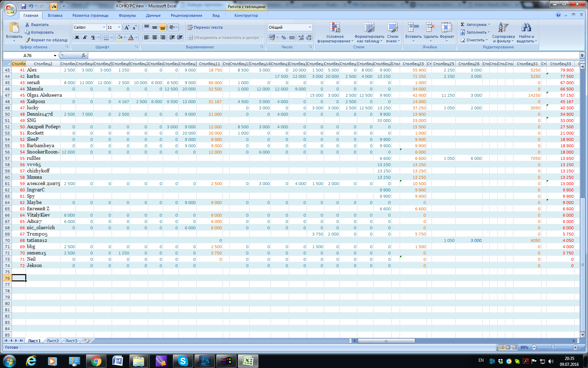Image resolution: width=588 pixels, height=368 pixels.
Task: Open the Name Box dropdown arrow
Action: (55, 56)
